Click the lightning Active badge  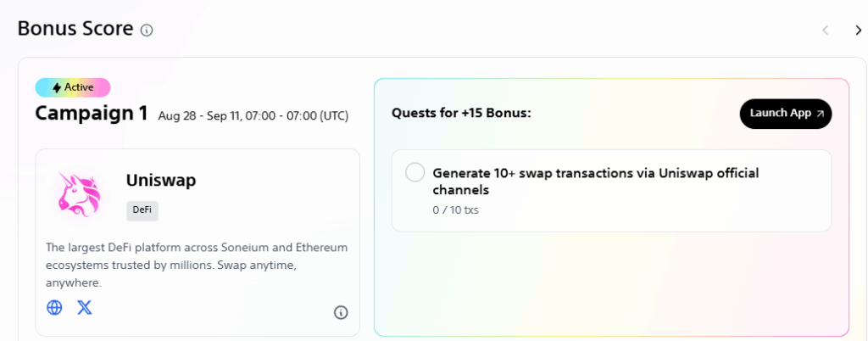click(73, 87)
